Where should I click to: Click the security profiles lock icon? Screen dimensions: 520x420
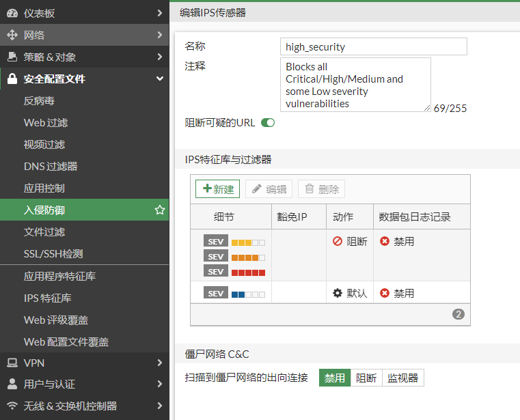pyautogui.click(x=12, y=79)
